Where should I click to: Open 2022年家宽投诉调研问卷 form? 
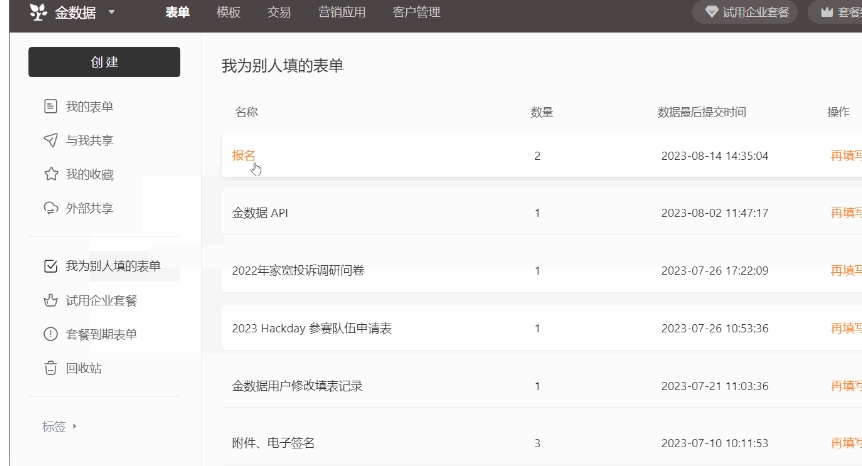tap(298, 270)
